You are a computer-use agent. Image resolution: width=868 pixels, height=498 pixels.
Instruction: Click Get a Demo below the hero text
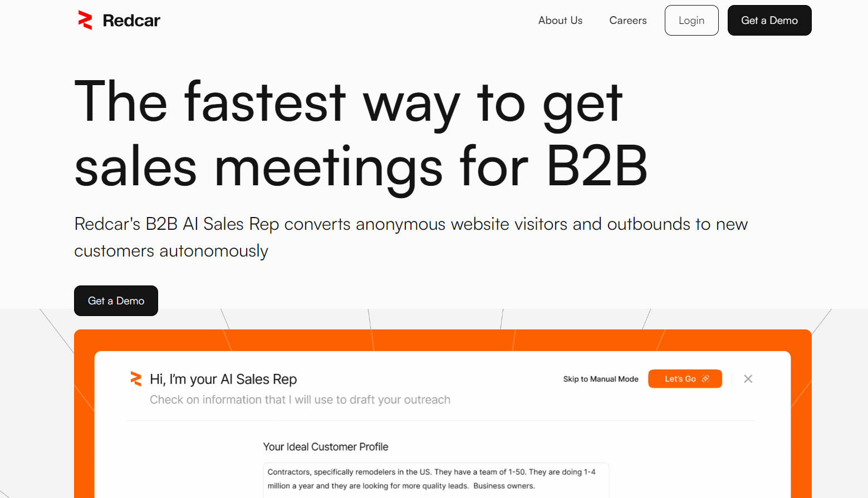[116, 301]
